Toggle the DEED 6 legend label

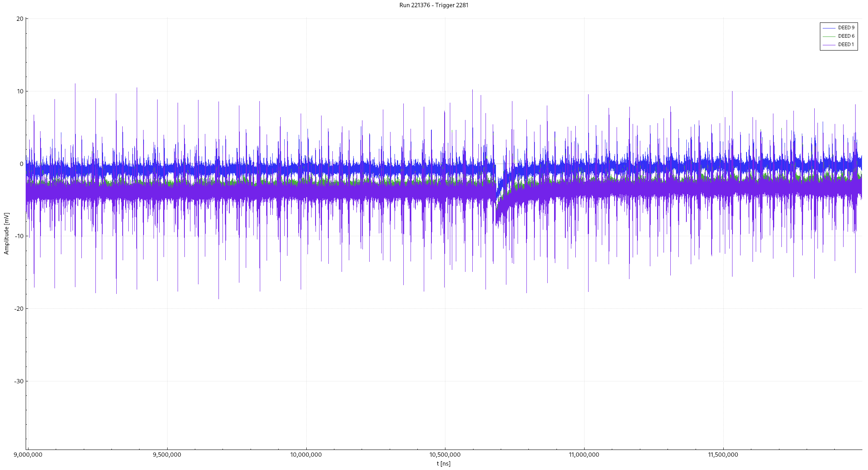[x=846, y=36]
